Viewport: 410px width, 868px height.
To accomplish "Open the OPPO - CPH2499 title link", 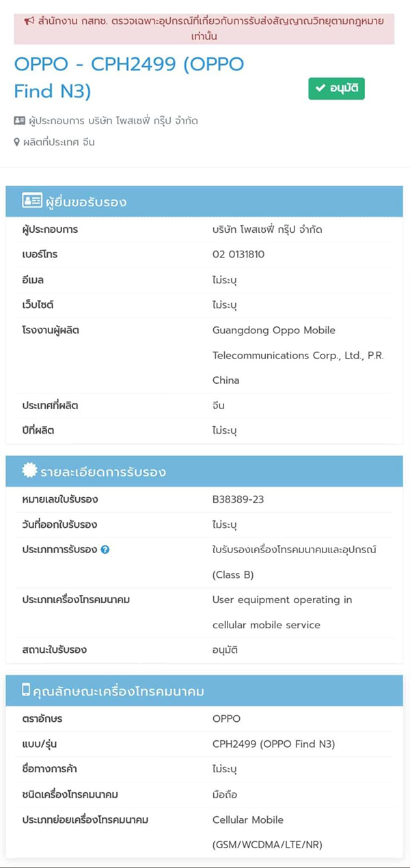I will (129, 77).
